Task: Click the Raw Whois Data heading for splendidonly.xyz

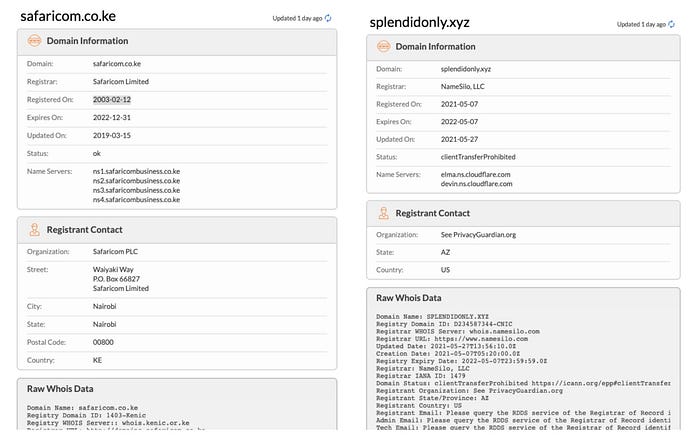Action: pos(408,298)
